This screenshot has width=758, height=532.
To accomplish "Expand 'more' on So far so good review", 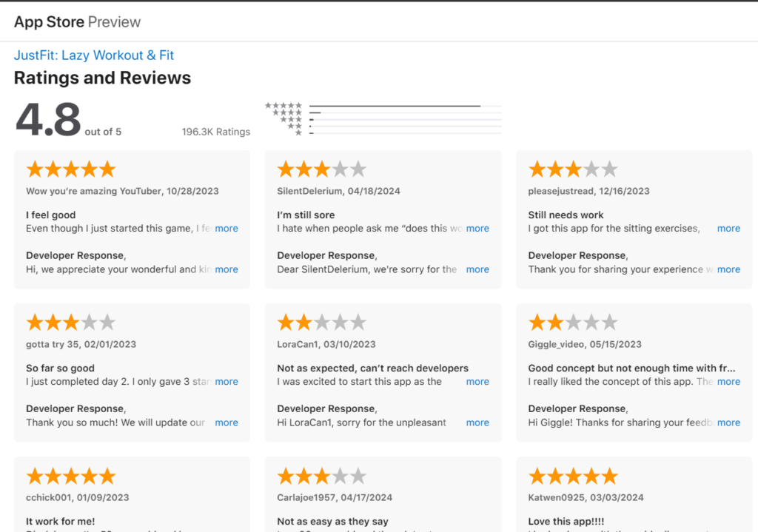I will [227, 381].
